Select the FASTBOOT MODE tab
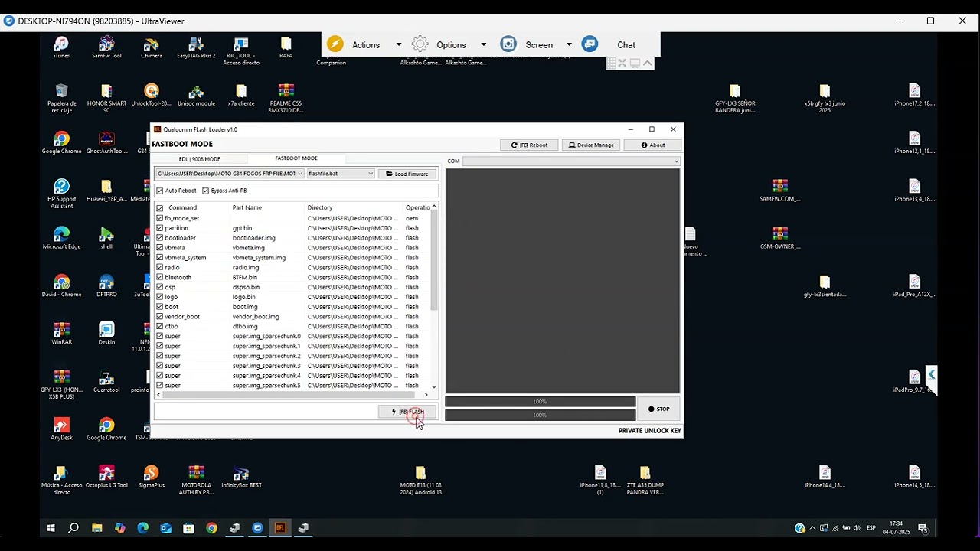Screen dimensions: 980x551 tap(296, 158)
